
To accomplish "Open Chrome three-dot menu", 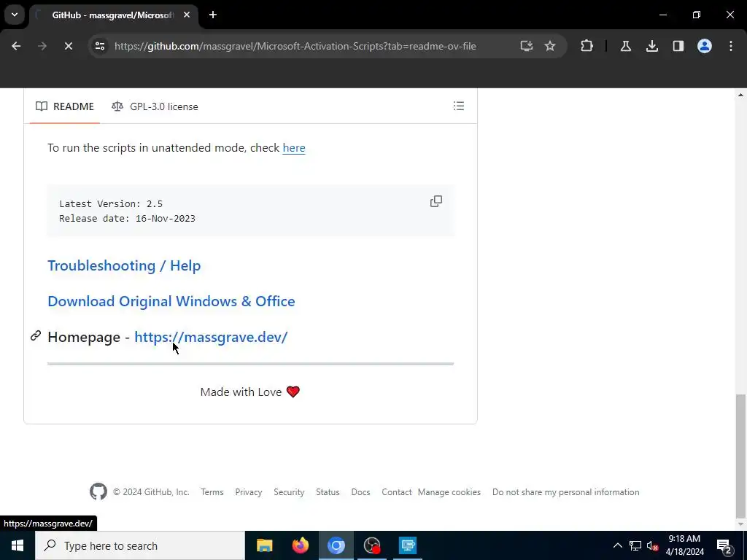I will pos(730,46).
